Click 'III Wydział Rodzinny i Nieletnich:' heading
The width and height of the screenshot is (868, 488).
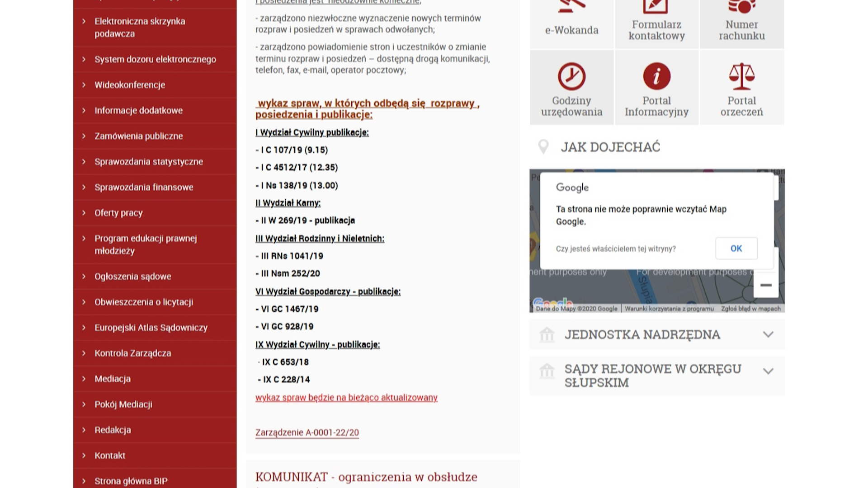(320, 239)
